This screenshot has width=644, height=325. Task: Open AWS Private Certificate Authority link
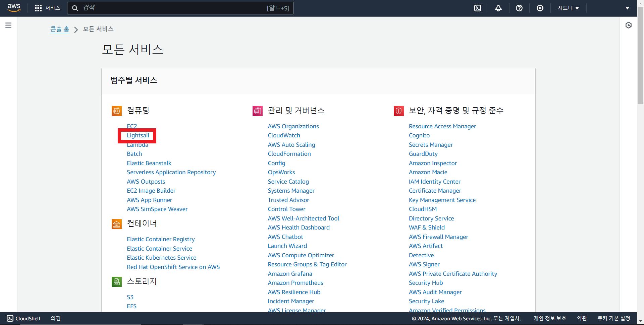(x=453, y=274)
